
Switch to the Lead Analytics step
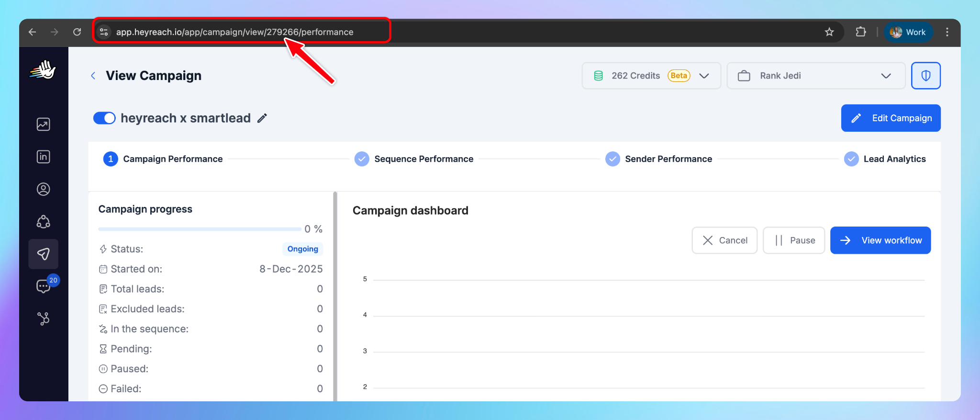[885, 159]
